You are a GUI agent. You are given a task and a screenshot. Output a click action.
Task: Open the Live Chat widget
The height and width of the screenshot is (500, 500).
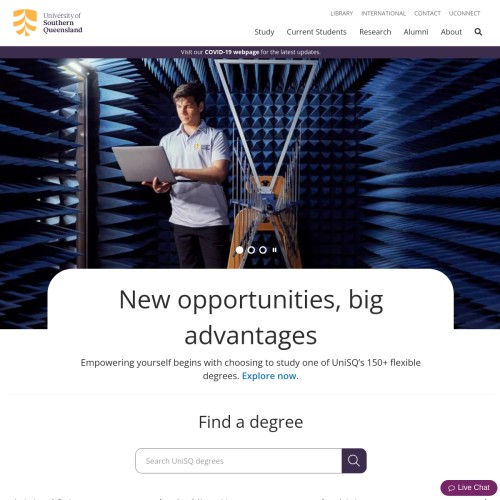point(469,488)
